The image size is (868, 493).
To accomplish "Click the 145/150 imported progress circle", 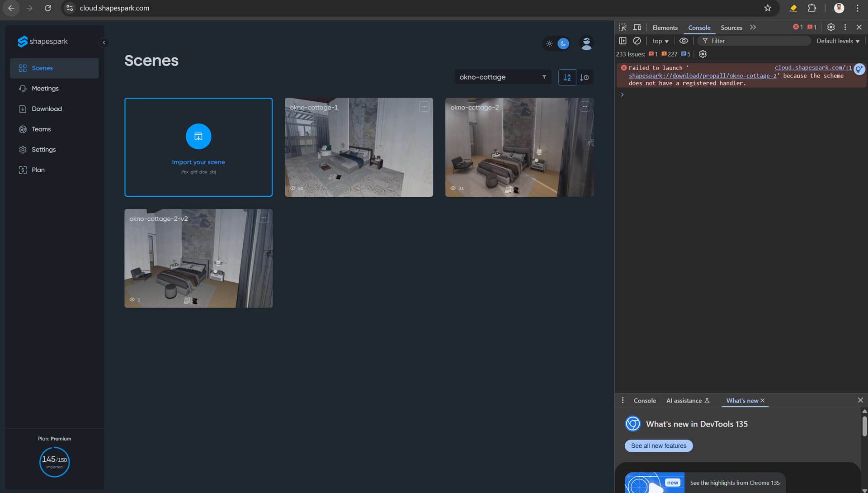I will (54, 462).
